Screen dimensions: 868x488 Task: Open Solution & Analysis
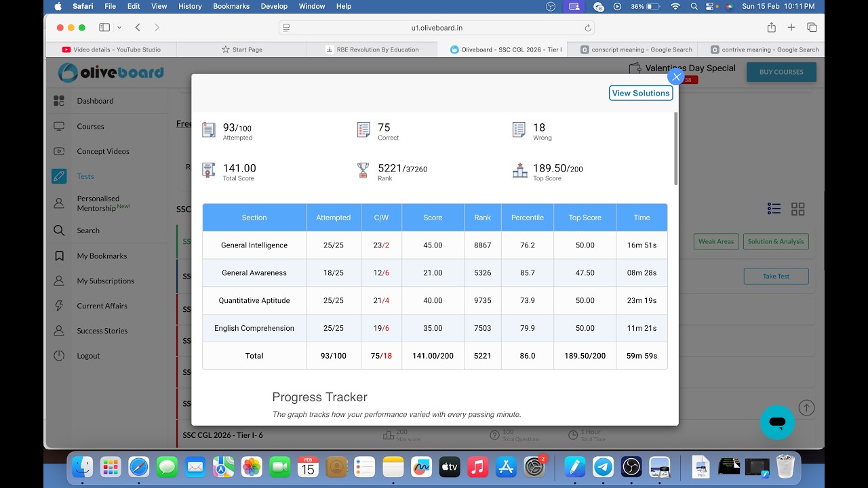(776, 241)
